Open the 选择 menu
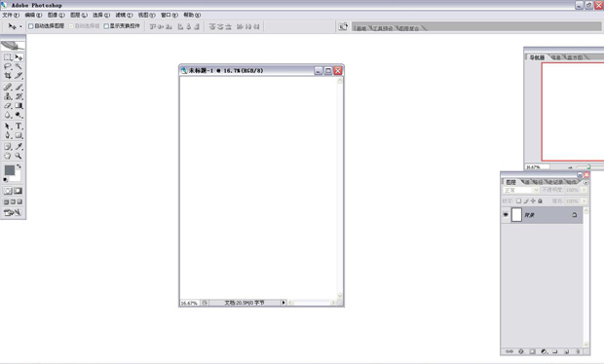 (101, 15)
